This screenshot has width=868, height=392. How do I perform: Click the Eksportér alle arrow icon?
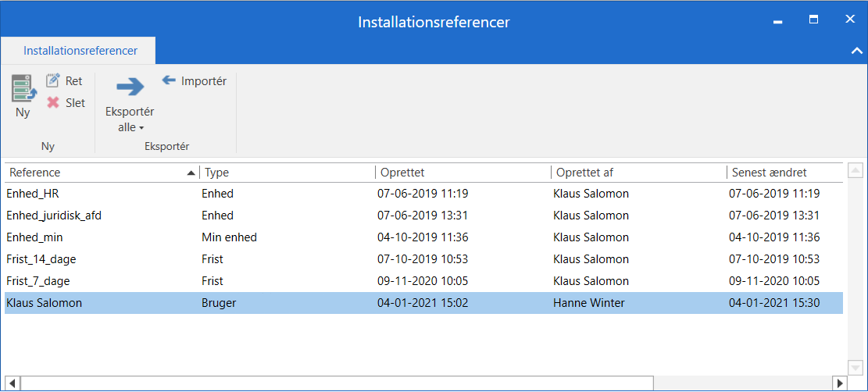pyautogui.click(x=130, y=86)
